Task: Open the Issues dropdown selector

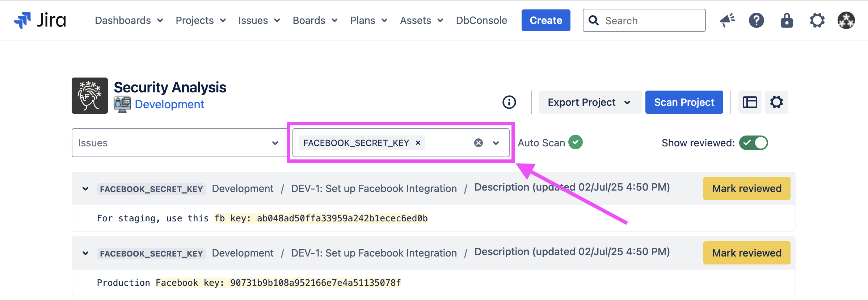Action: pyautogui.click(x=179, y=143)
